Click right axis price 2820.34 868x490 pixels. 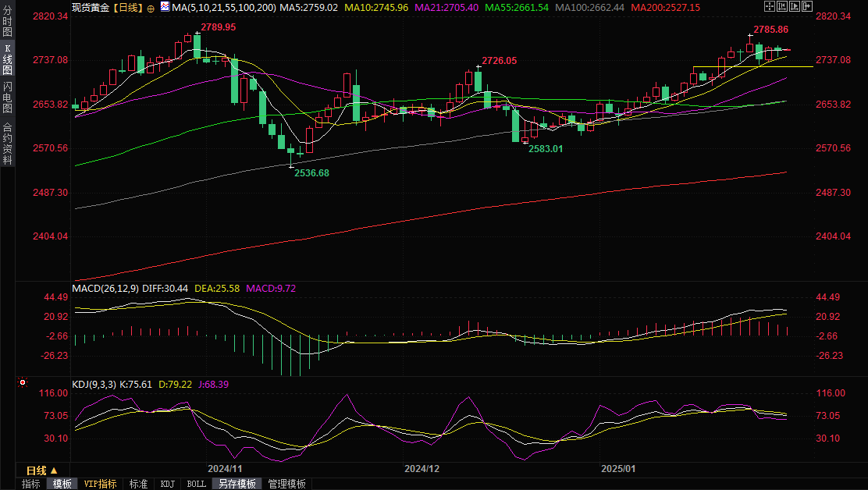click(x=833, y=16)
